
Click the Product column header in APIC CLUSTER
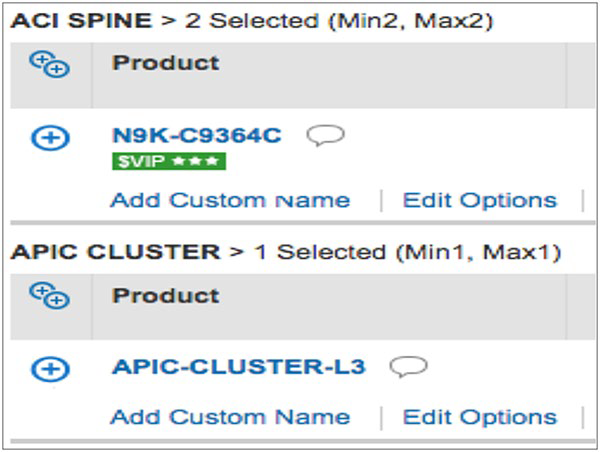click(x=166, y=295)
